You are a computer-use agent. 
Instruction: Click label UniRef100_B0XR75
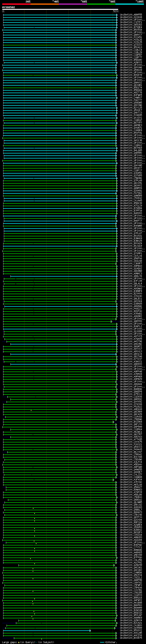point(131,638)
